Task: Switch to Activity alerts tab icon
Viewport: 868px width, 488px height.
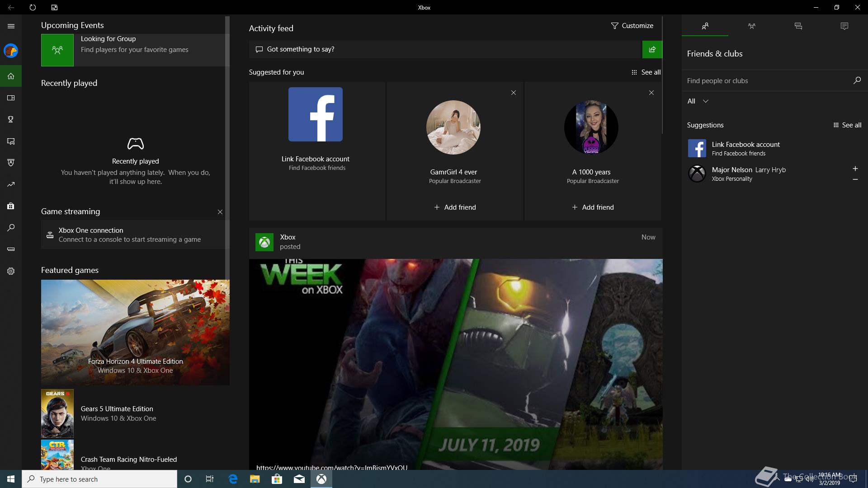Action: point(844,26)
